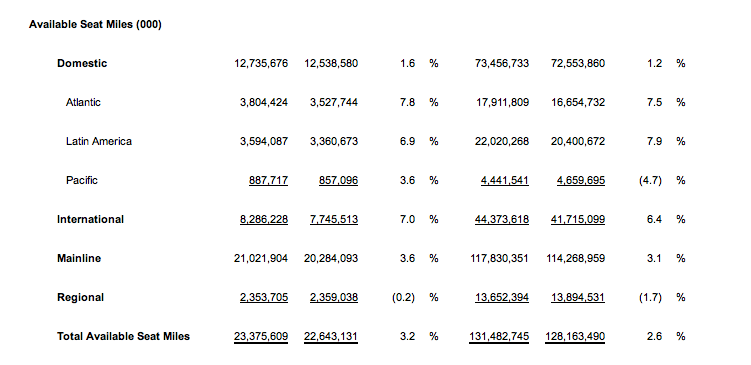Click the Atlantic percentage 7.8
The width and height of the screenshot is (751, 365).
pos(408,102)
